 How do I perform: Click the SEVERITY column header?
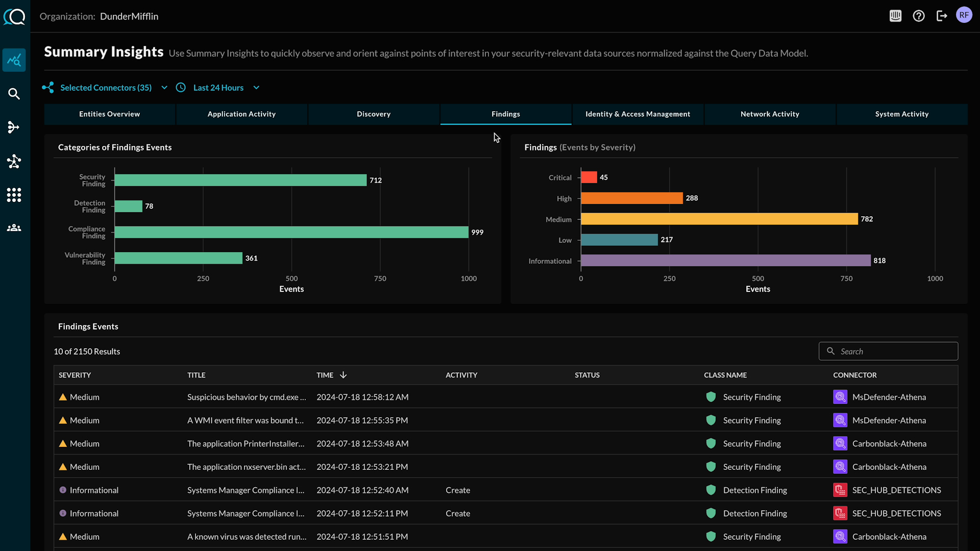point(75,375)
